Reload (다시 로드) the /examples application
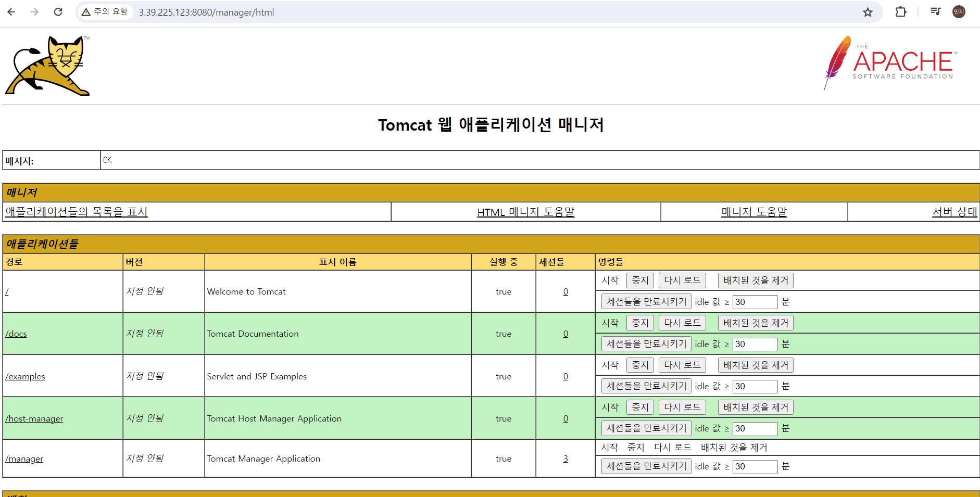Image resolution: width=980 pixels, height=497 pixels. point(682,365)
